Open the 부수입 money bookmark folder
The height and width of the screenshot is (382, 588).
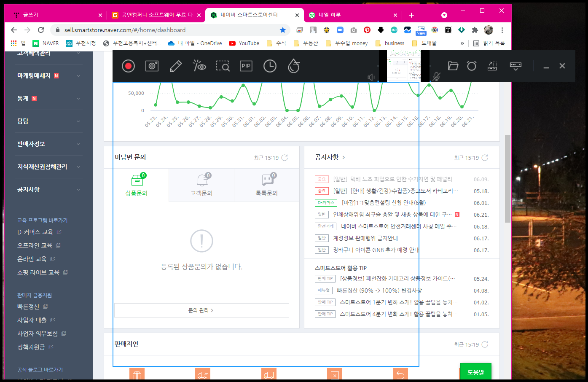tap(346, 43)
